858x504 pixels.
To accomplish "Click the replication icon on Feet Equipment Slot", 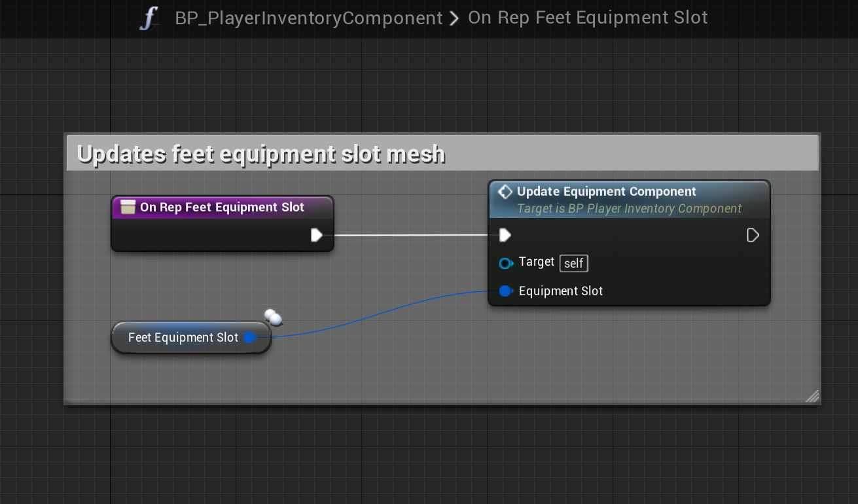I will tap(274, 317).
